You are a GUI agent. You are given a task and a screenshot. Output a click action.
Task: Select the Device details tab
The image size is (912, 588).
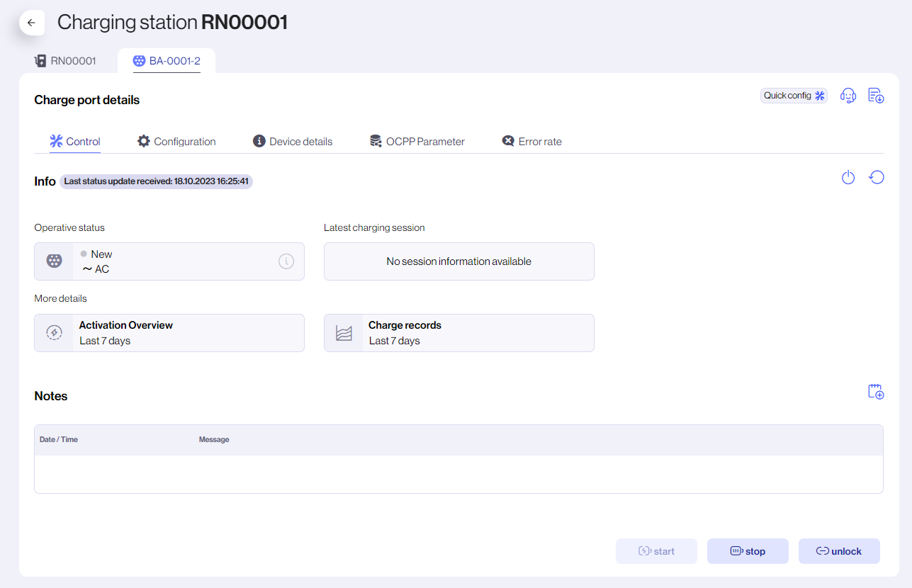point(292,141)
